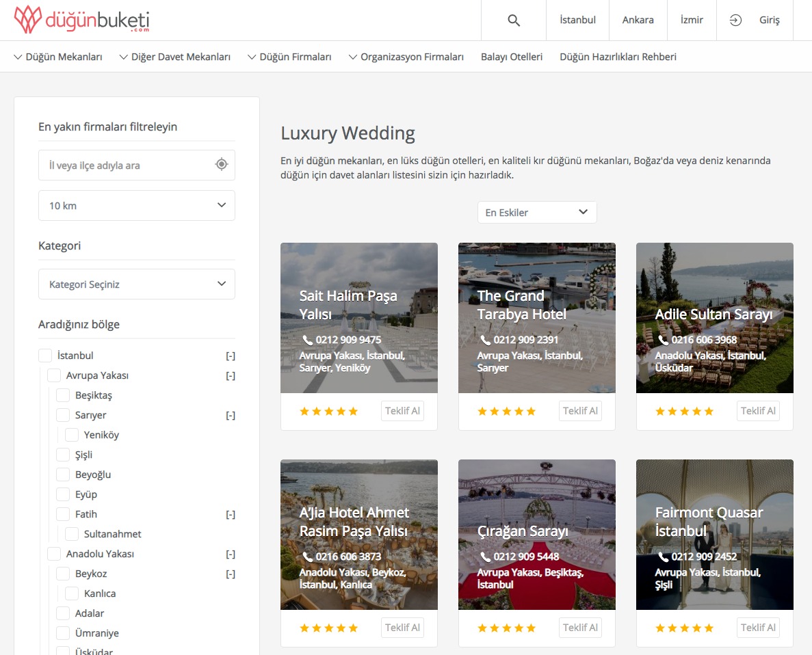The height and width of the screenshot is (655, 812).
Task: Collapse the Beykoz tree node
Action: click(x=231, y=574)
